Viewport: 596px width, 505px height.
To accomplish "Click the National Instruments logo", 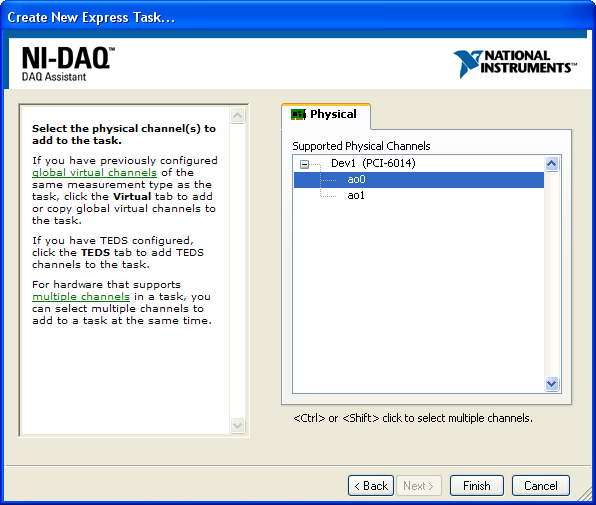I will click(x=515, y=63).
